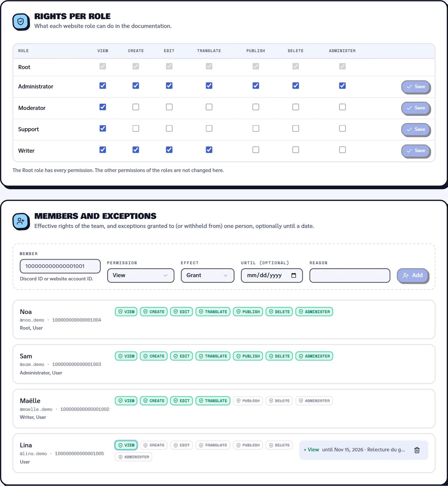Focus the Reason text field

coord(350,276)
